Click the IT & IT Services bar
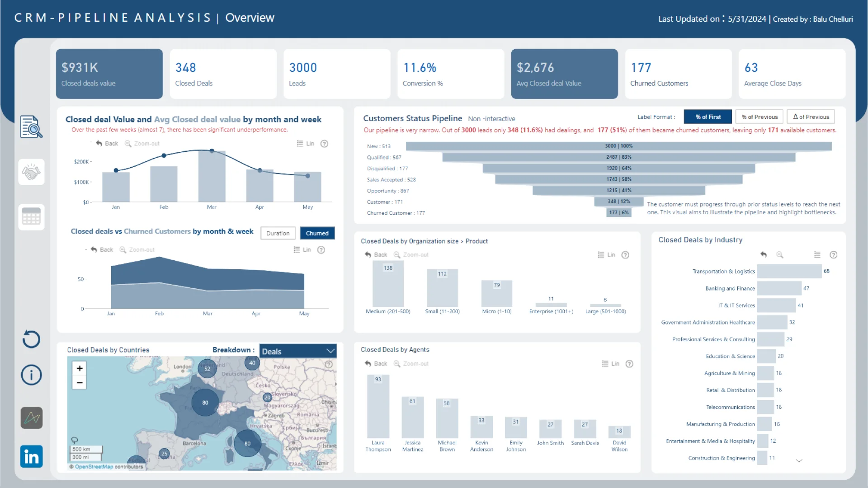This screenshot has width=868, height=488. 777,305
